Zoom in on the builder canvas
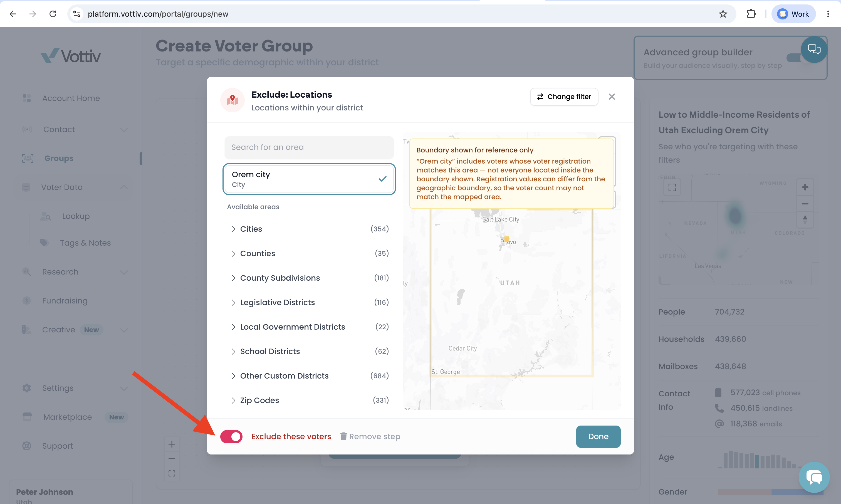 172,444
